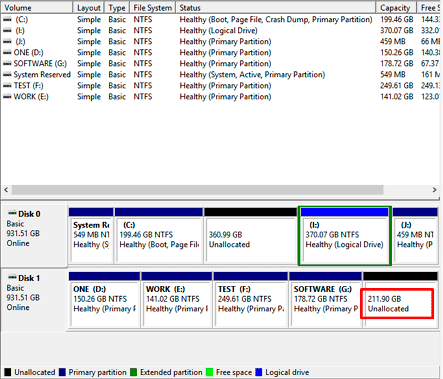Click the drive icon beside SOFTWARE (G:)
Viewport: 443px width, 379px height.
pos(7,64)
